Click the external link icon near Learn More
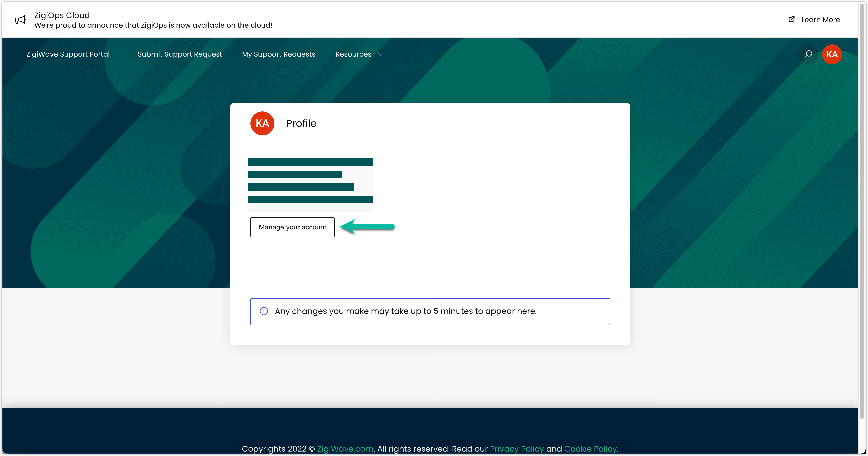868x456 pixels. [792, 19]
